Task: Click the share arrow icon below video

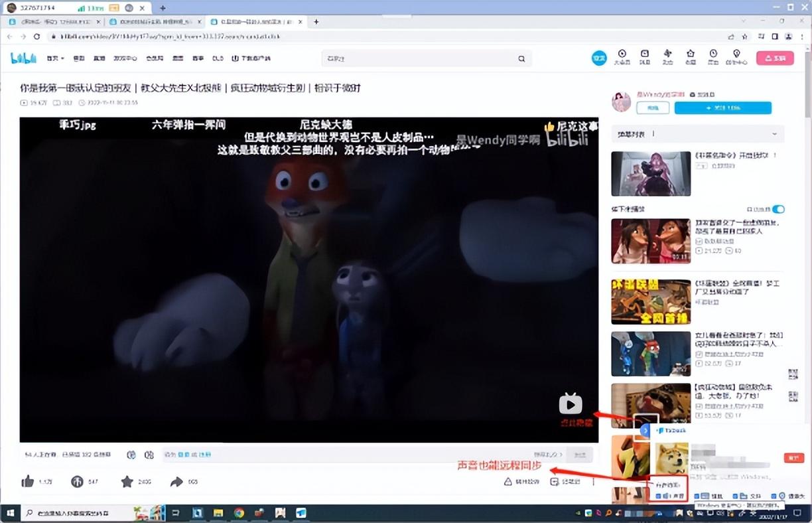Action: click(176, 482)
